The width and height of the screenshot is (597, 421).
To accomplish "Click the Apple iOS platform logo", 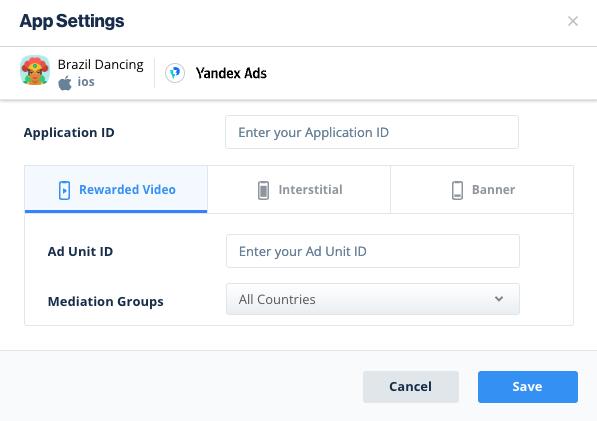I will click(65, 83).
